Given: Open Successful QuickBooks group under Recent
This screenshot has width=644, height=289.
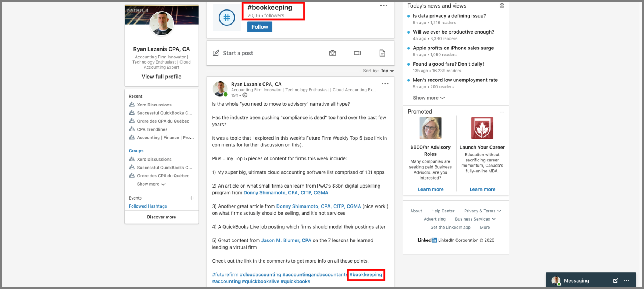Looking at the screenshot, I should 165,113.
